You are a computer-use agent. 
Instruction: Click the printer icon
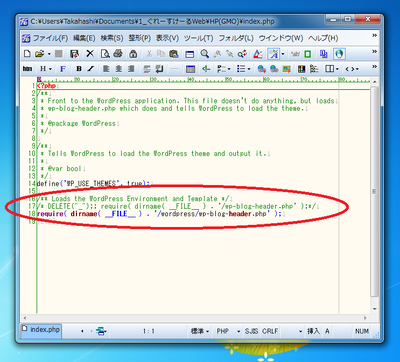coord(118,54)
